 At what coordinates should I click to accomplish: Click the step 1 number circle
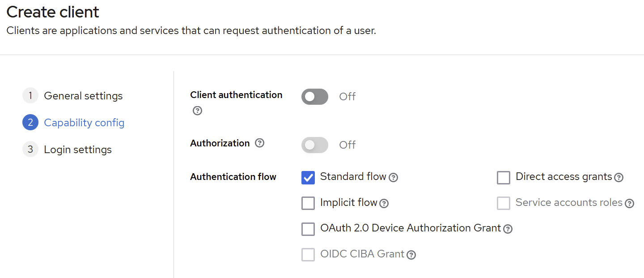click(x=30, y=96)
